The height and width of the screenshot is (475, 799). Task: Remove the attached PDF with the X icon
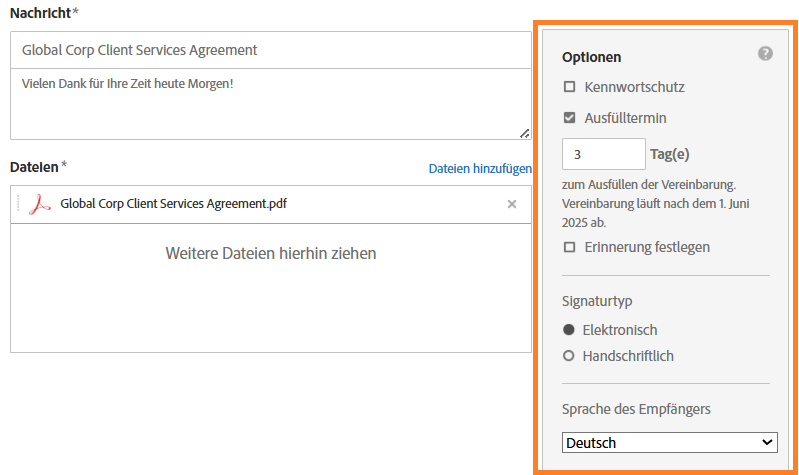[512, 204]
